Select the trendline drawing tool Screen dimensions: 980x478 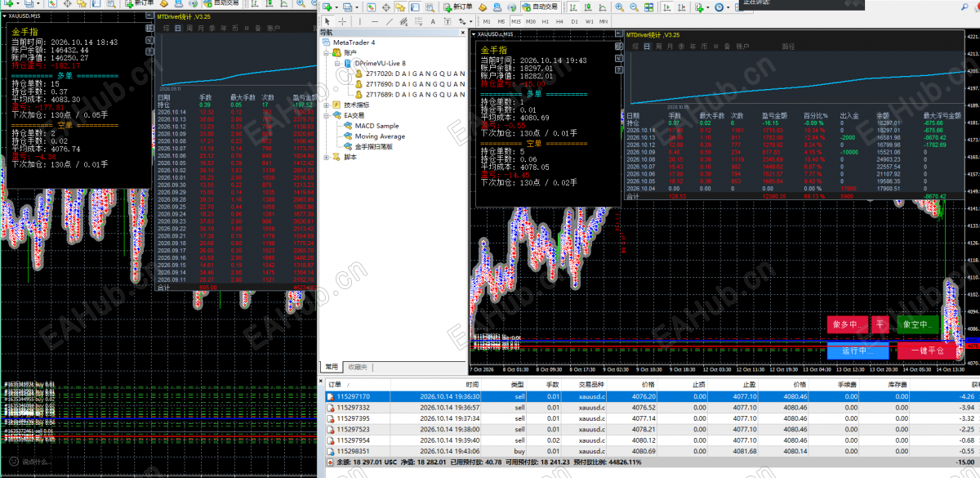coord(390,22)
